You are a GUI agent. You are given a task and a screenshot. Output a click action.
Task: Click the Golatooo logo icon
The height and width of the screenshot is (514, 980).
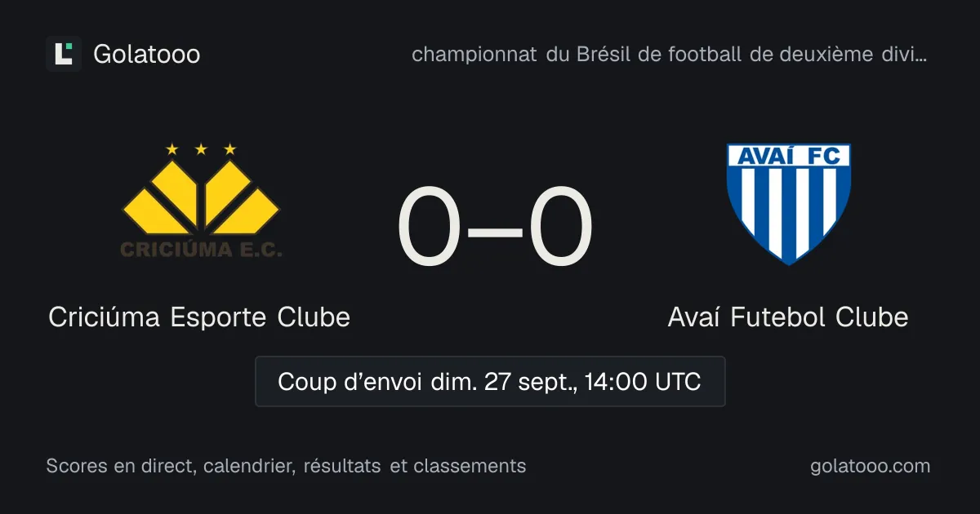click(x=64, y=54)
